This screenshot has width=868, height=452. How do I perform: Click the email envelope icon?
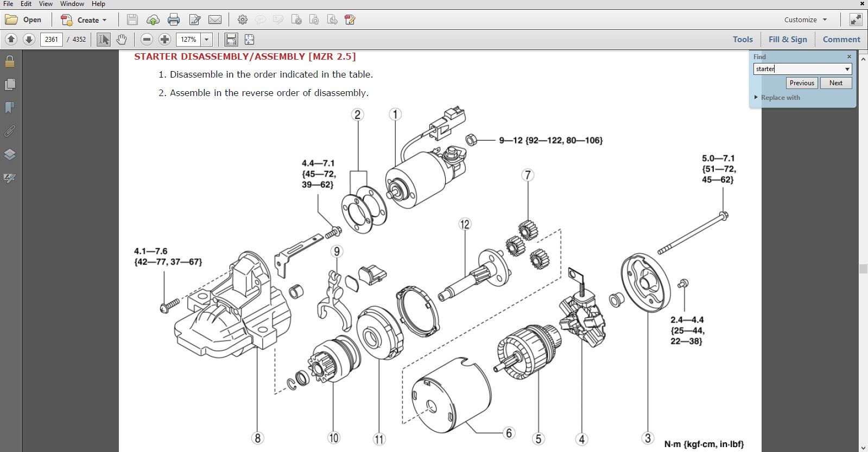tap(215, 20)
